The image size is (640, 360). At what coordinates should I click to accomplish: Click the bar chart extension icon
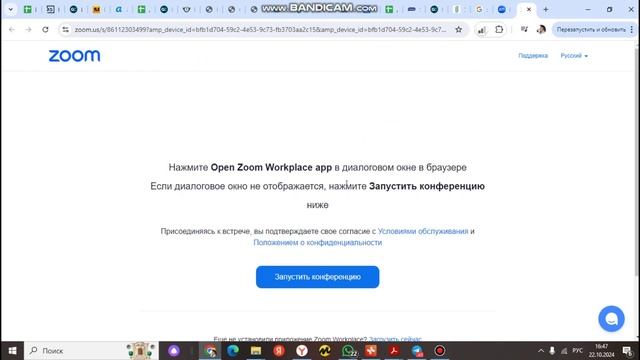pyautogui.click(x=482, y=29)
